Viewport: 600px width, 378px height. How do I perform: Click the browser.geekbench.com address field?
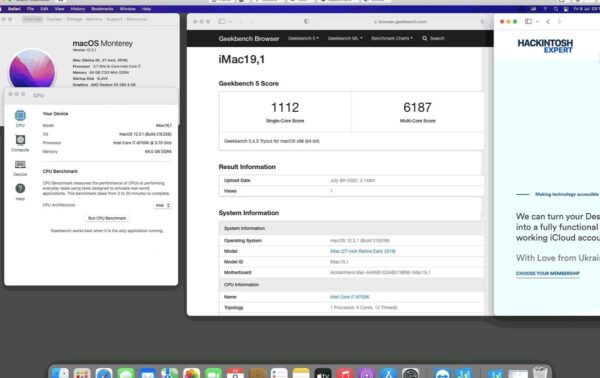click(x=400, y=22)
